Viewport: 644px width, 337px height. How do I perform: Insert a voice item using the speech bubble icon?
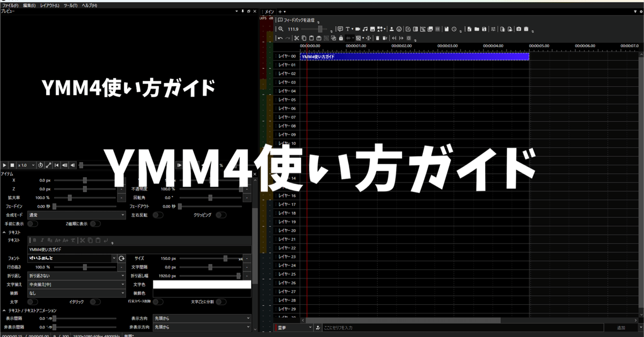click(x=340, y=28)
